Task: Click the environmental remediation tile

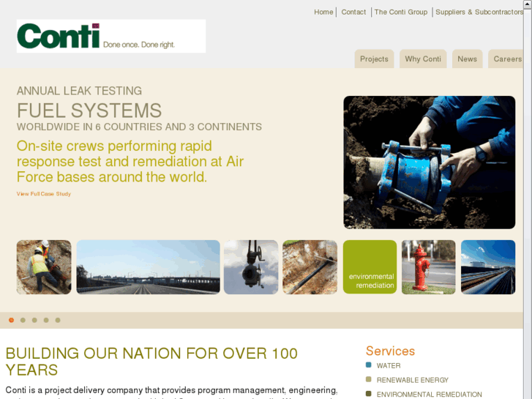Action: [x=370, y=267]
